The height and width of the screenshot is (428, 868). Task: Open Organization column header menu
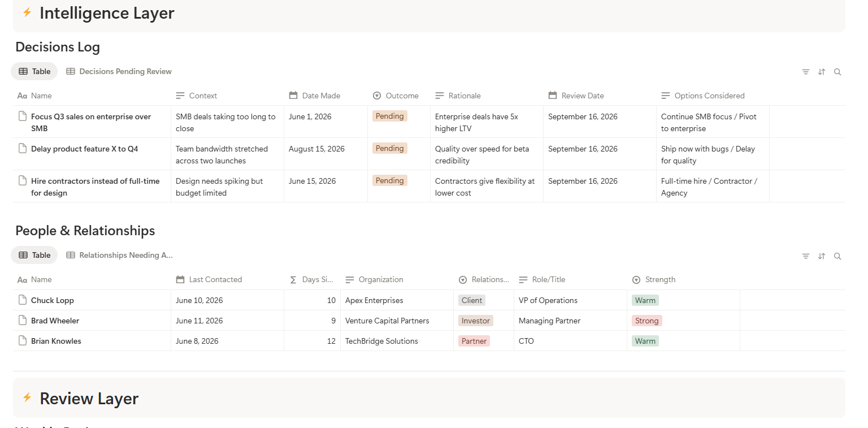tap(397, 279)
